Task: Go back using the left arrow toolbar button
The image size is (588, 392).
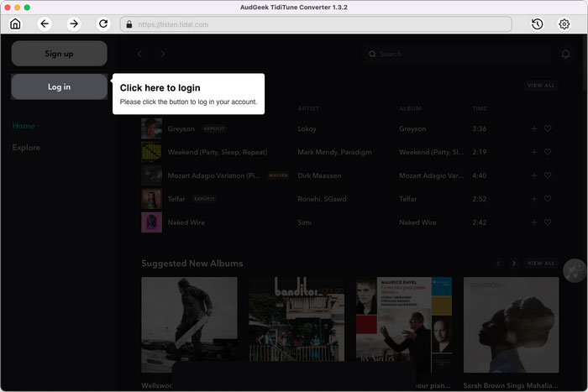Action: click(45, 24)
